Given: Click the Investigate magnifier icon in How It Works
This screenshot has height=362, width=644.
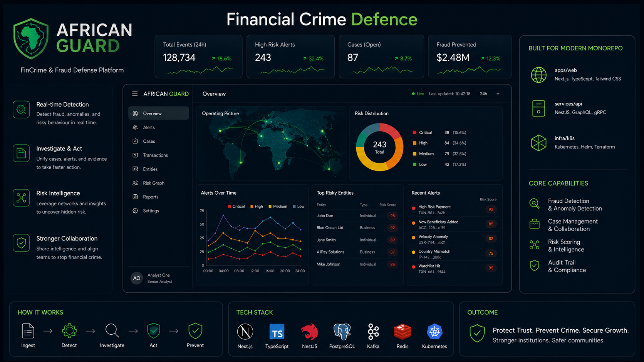Looking at the screenshot, I should point(112,330).
